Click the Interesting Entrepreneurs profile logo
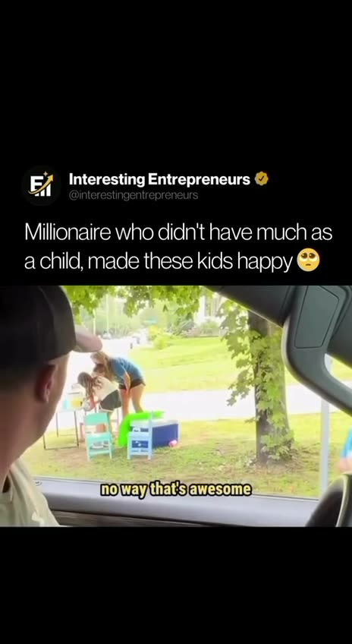 [41, 185]
